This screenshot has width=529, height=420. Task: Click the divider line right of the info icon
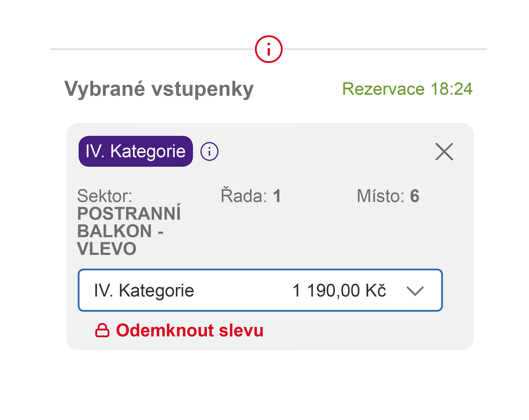(x=385, y=49)
